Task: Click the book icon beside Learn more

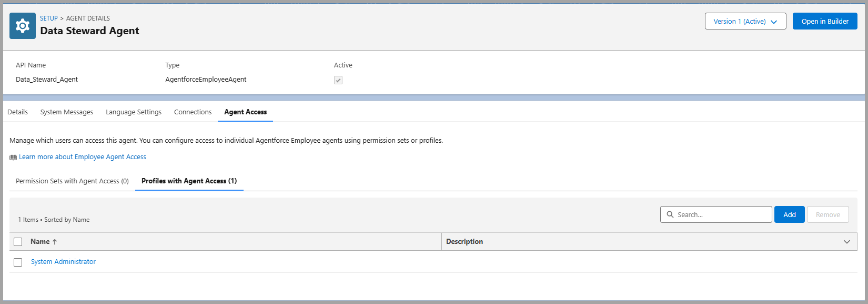Action: pyautogui.click(x=13, y=158)
